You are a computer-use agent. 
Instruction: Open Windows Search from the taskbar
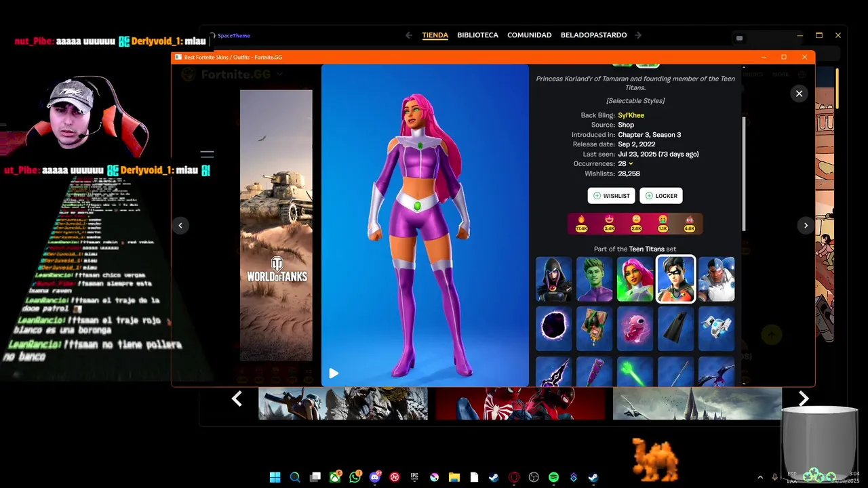(295, 477)
